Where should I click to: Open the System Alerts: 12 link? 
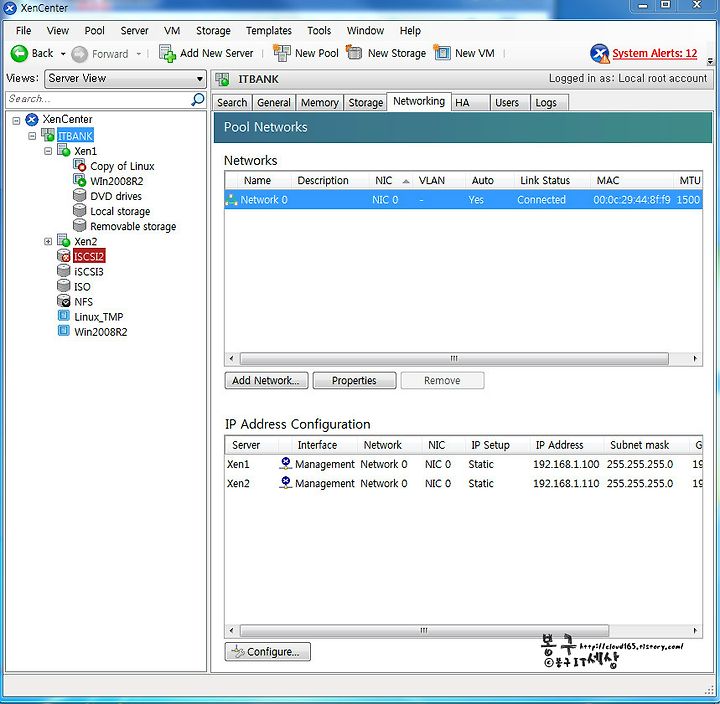tap(654, 53)
